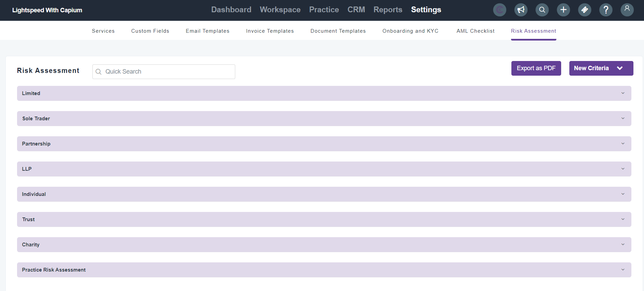The image size is (644, 291).
Task: Click the Quick Search magnifier icon
Action: tap(99, 72)
